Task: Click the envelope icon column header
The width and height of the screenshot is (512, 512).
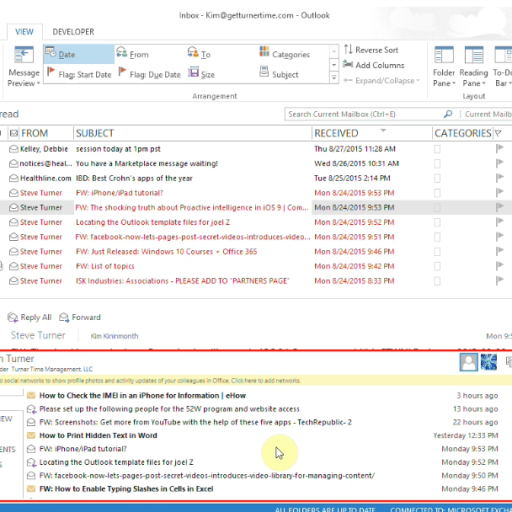Action: [x=14, y=133]
